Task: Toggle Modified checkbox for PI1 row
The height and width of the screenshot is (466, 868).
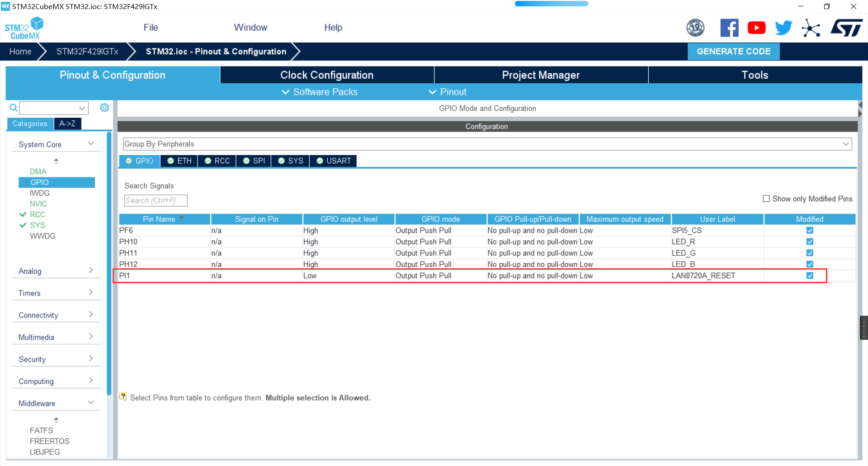Action: click(x=810, y=276)
